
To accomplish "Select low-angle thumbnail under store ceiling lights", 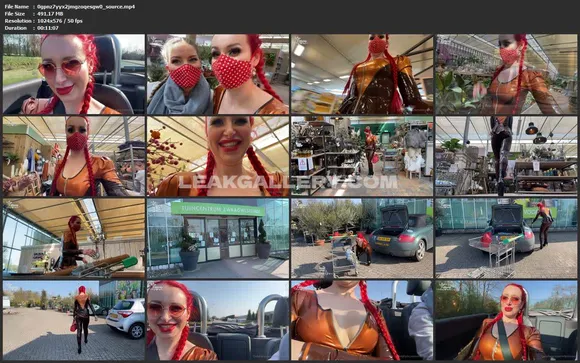I will (x=362, y=74).
